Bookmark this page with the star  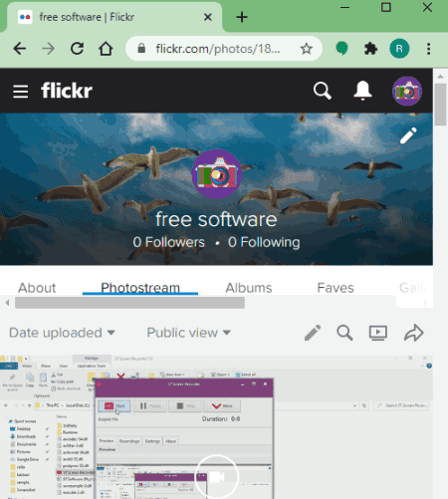pos(306,49)
